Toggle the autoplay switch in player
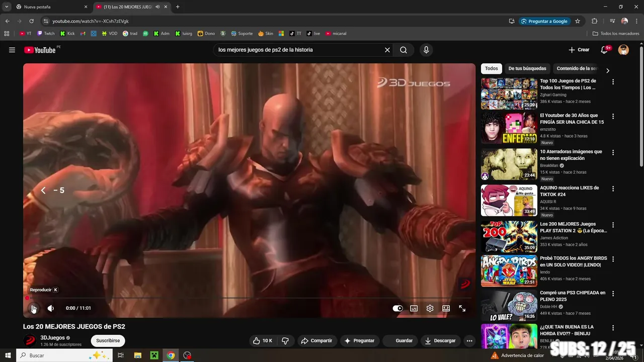644x362 pixels. [397, 309]
